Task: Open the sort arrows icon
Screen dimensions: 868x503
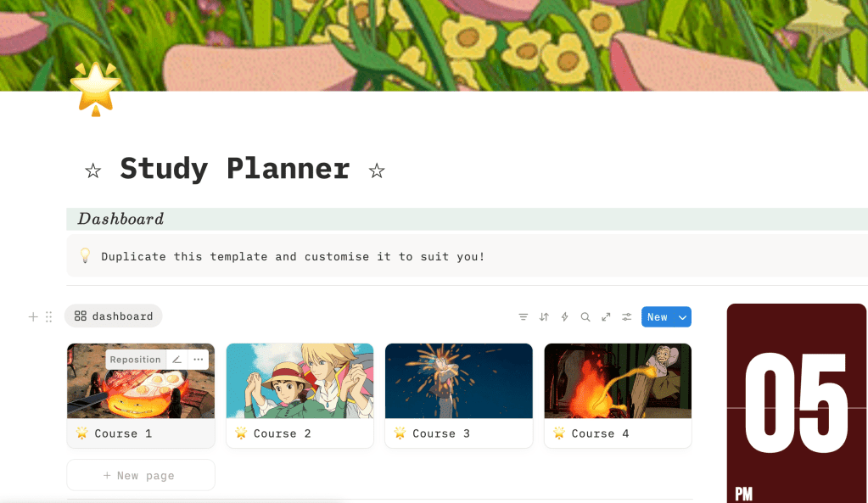Action: click(544, 317)
